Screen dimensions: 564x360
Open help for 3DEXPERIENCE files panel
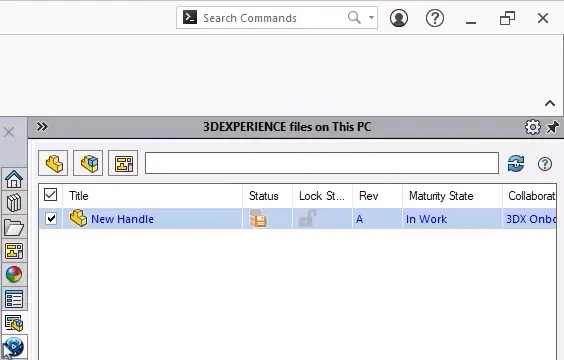point(545,164)
